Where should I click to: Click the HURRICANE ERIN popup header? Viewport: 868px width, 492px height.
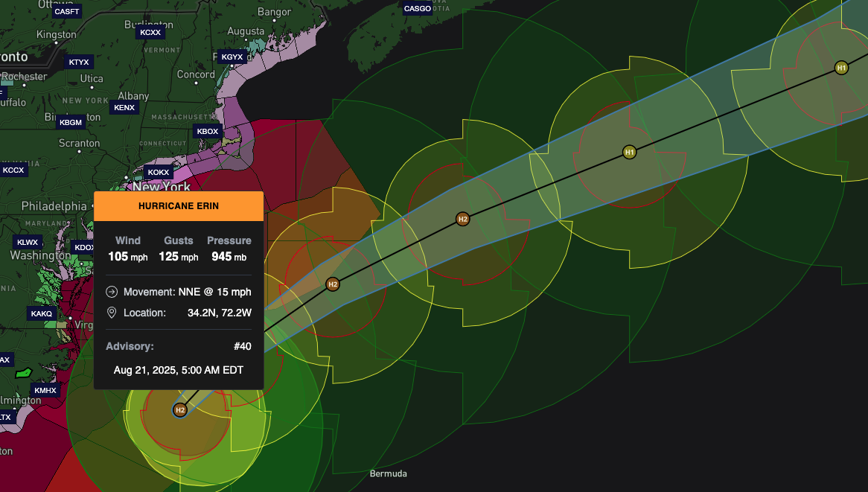click(179, 206)
